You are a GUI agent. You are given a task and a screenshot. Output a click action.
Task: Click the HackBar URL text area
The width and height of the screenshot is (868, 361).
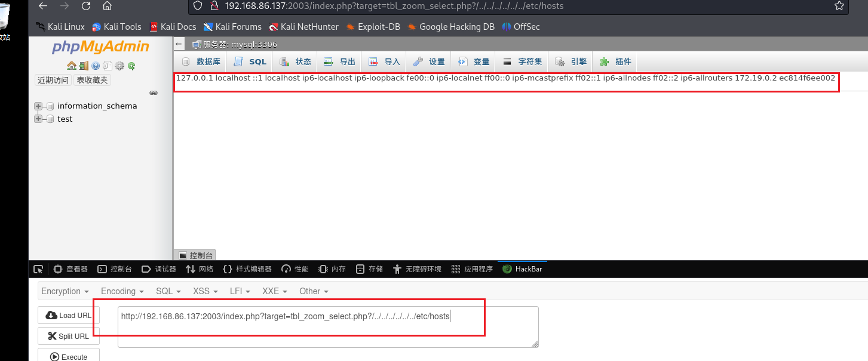point(327,327)
